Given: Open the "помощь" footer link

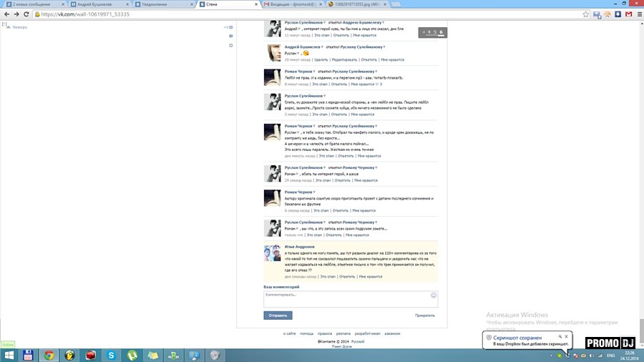Looking at the screenshot, I should [306, 333].
